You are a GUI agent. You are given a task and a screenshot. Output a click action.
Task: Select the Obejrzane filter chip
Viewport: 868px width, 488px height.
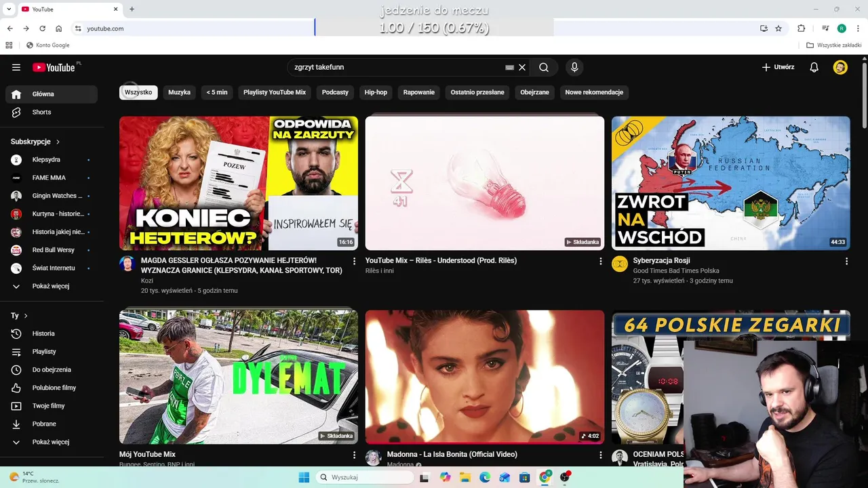click(535, 92)
